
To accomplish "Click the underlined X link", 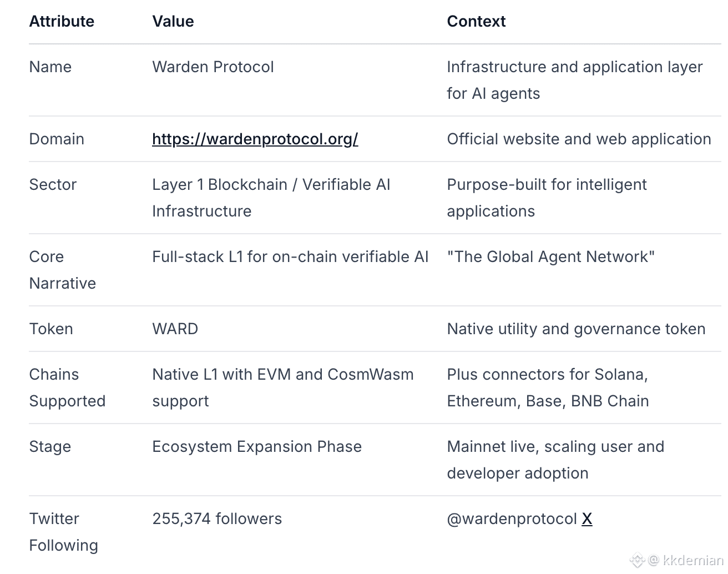I will tap(587, 518).
